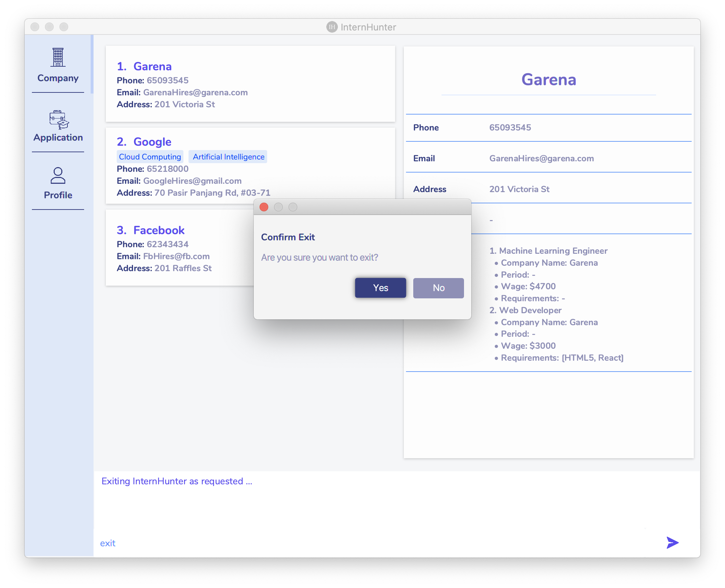Click the Confirm Exit dialog title text

[288, 237]
